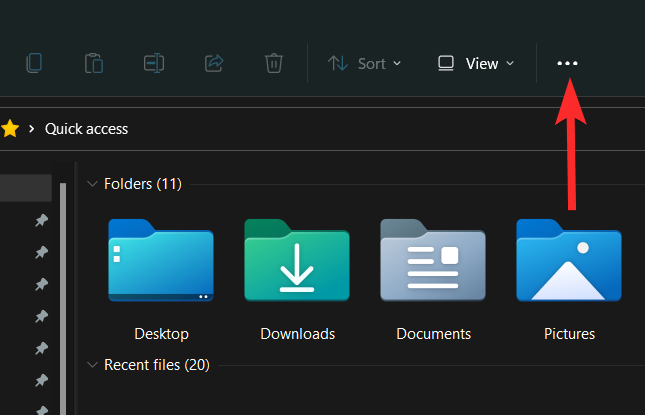Click the Quick access breadcrumb label
645x415 pixels.
tap(86, 129)
